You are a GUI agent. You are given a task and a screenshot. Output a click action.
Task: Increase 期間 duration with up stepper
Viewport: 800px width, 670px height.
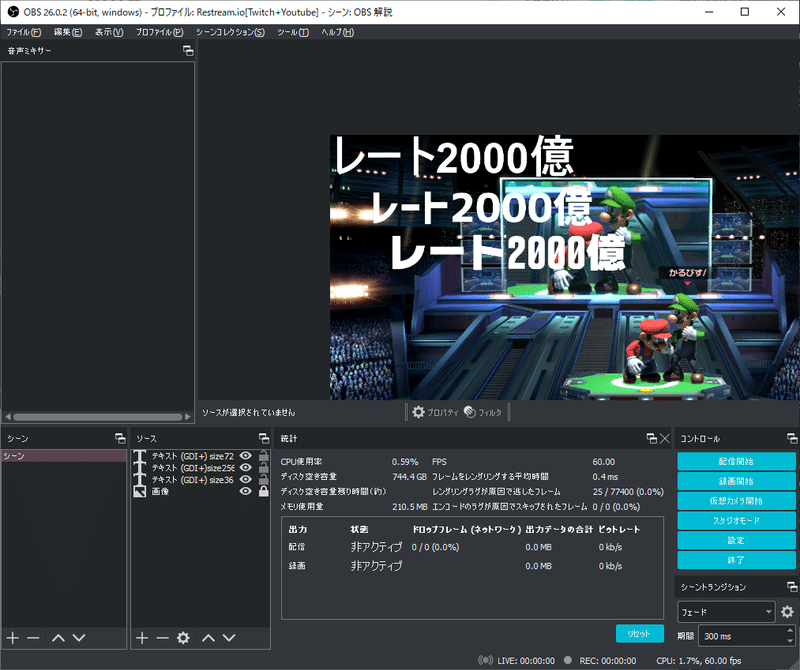click(x=790, y=631)
